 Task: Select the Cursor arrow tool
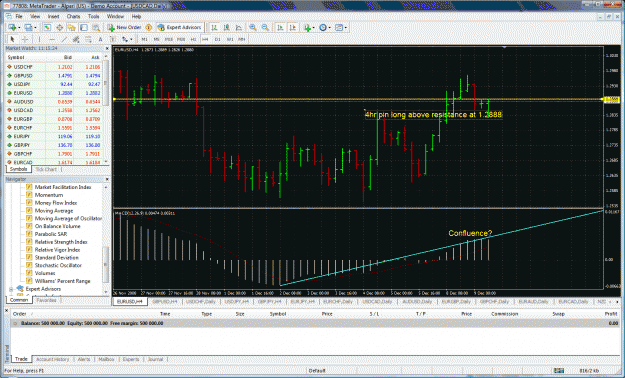[12, 39]
